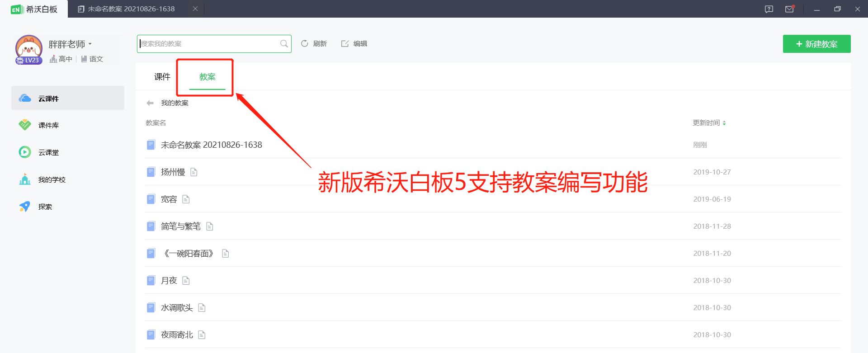Viewport: 868px width, 353px height.
Task: Click the document icon next to 宽容
Action: (x=186, y=199)
